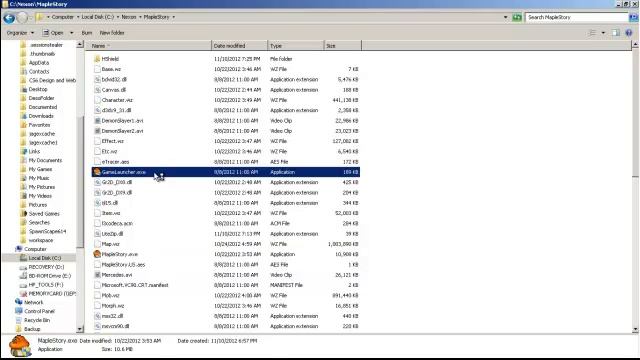Sort by the Type column header
This screenshot has width=640, height=360.
pos(296,46)
